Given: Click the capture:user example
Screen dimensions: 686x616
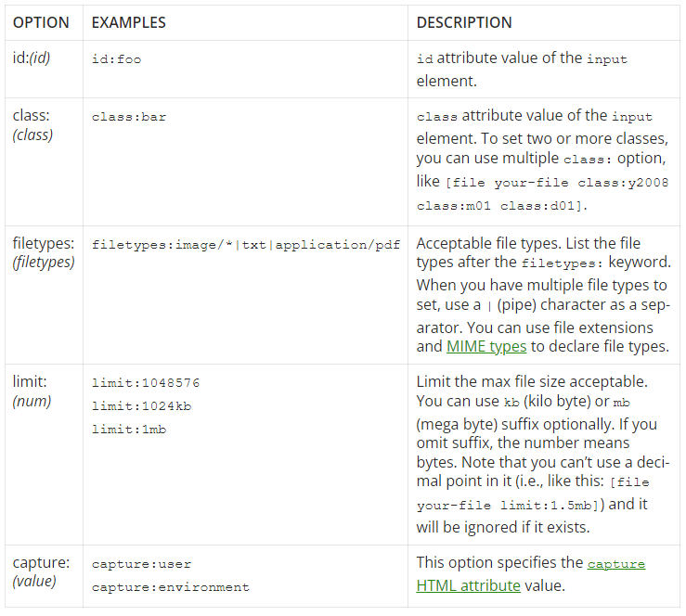Looking at the screenshot, I should coord(141,563).
